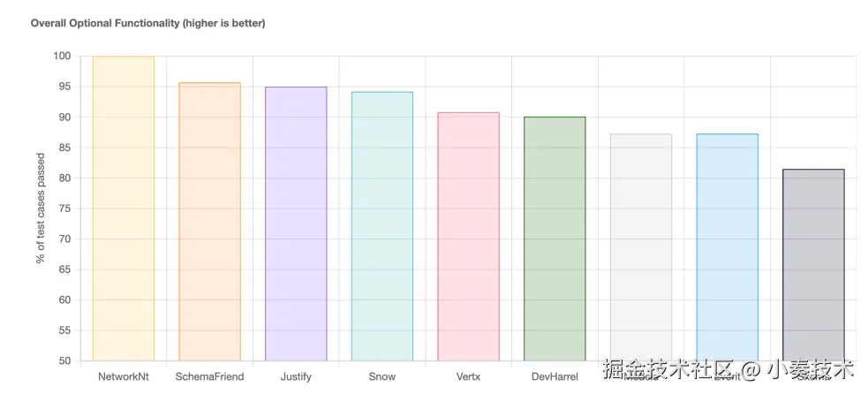Select the Vertx x-axis label

pos(468,376)
